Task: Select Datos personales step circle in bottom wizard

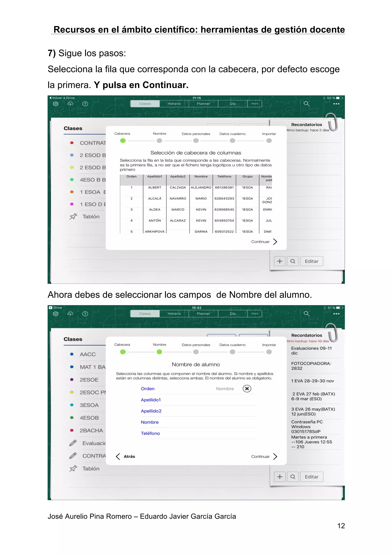Action: coord(196,352)
